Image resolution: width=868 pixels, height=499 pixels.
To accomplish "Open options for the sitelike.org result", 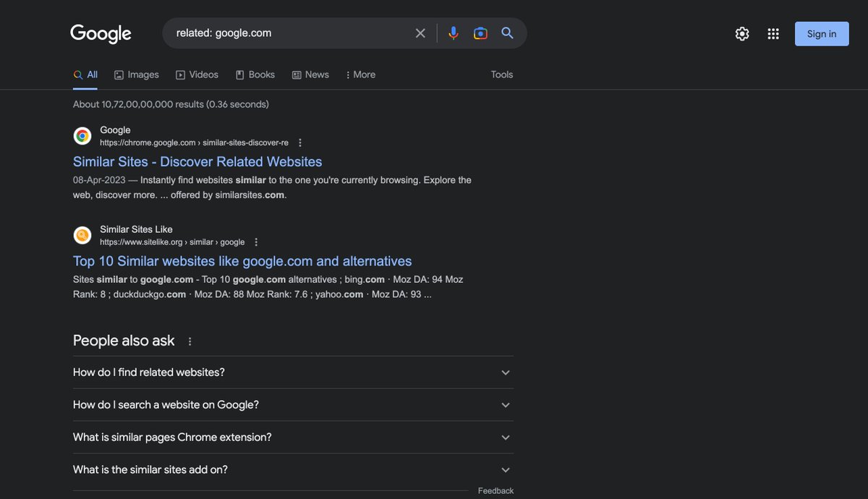I will pos(256,242).
